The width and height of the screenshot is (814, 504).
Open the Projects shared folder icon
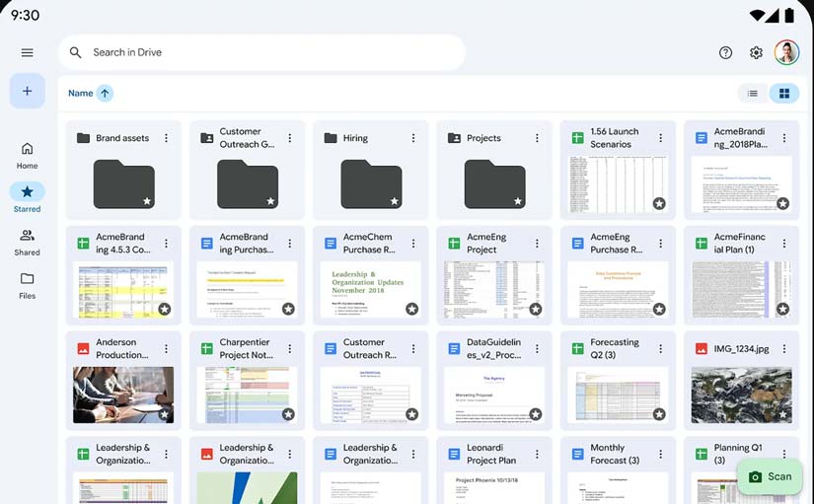point(454,138)
